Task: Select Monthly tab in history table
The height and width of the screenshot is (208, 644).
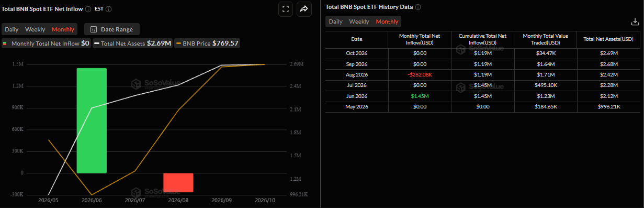Action: pyautogui.click(x=387, y=21)
